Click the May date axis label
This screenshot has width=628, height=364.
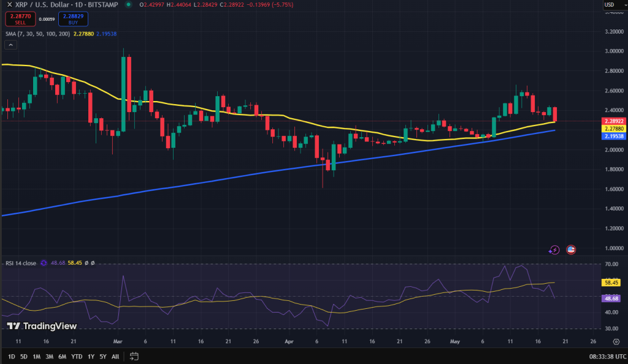click(x=455, y=341)
